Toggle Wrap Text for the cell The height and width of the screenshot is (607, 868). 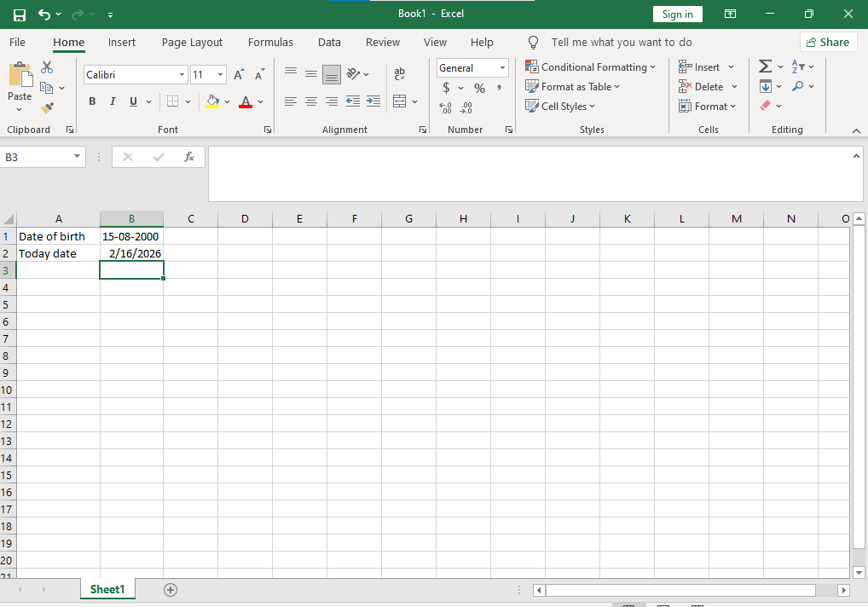pos(400,75)
